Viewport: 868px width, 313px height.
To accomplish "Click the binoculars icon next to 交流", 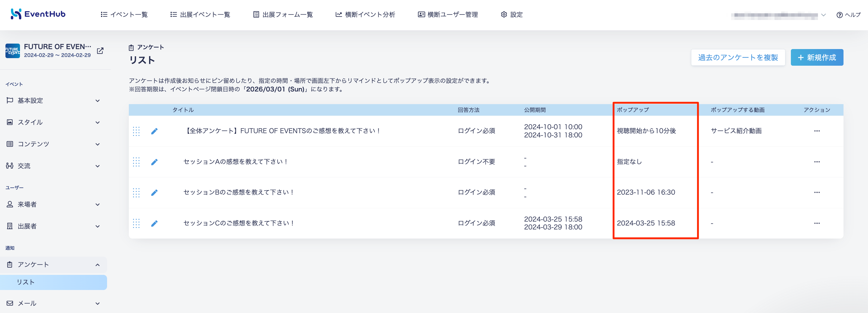I will tap(10, 166).
